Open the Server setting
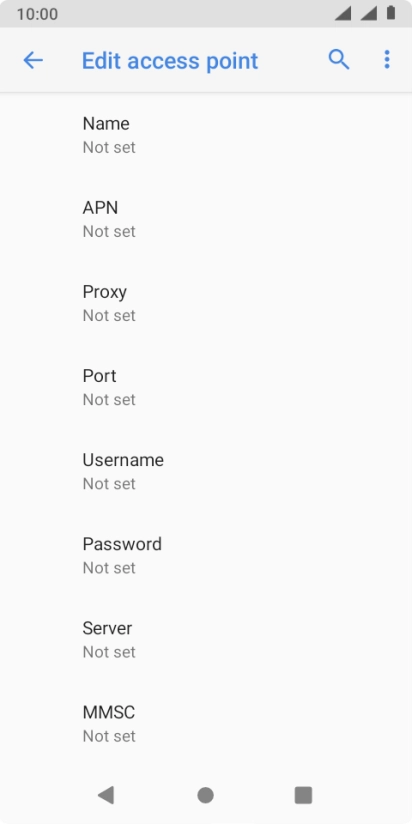 [206, 640]
